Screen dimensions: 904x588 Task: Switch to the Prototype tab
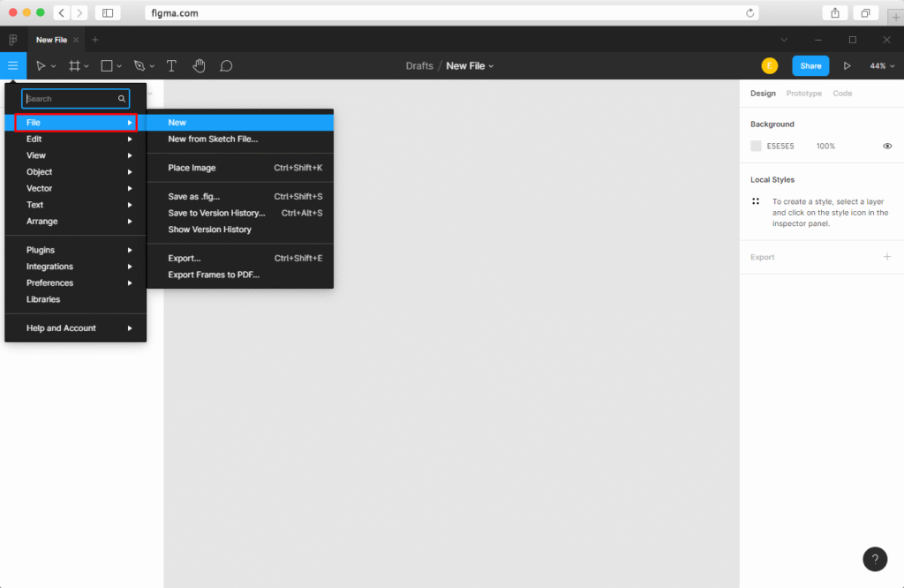pyautogui.click(x=803, y=94)
